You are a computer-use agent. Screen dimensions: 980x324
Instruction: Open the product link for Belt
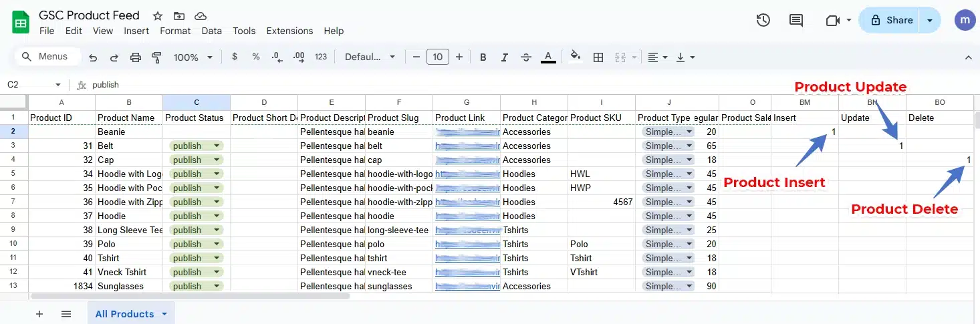pos(467,146)
